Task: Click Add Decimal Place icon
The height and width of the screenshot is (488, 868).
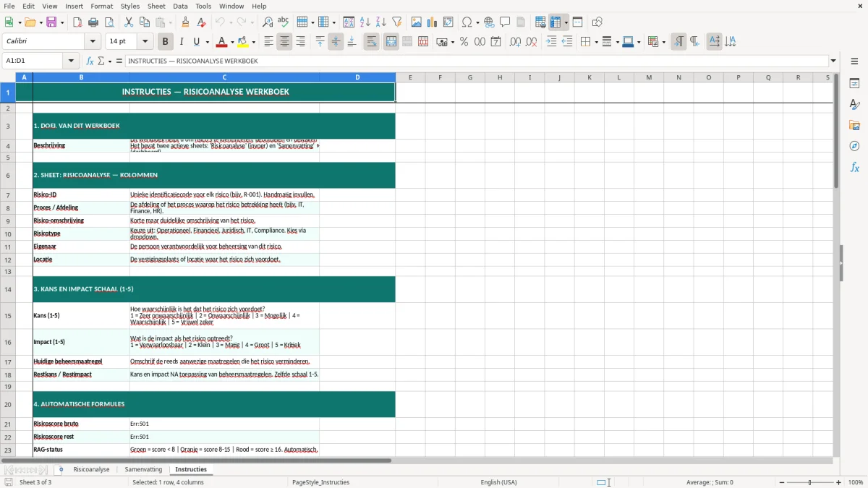Action: (515, 42)
